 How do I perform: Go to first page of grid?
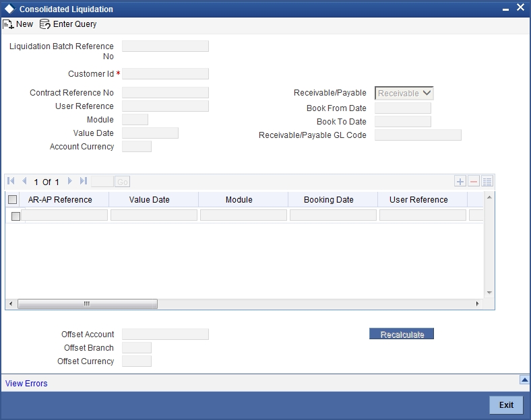point(11,181)
